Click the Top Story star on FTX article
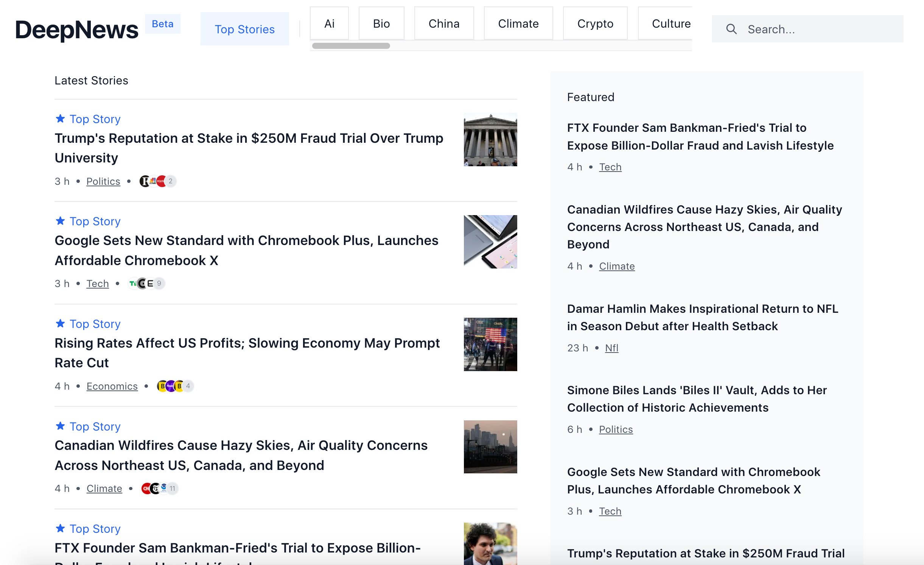 click(x=61, y=529)
